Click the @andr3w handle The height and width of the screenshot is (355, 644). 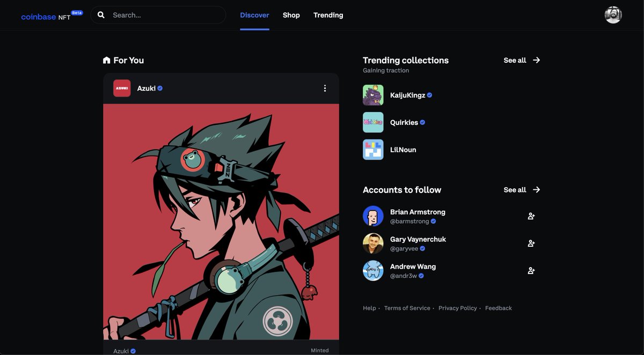pos(404,276)
